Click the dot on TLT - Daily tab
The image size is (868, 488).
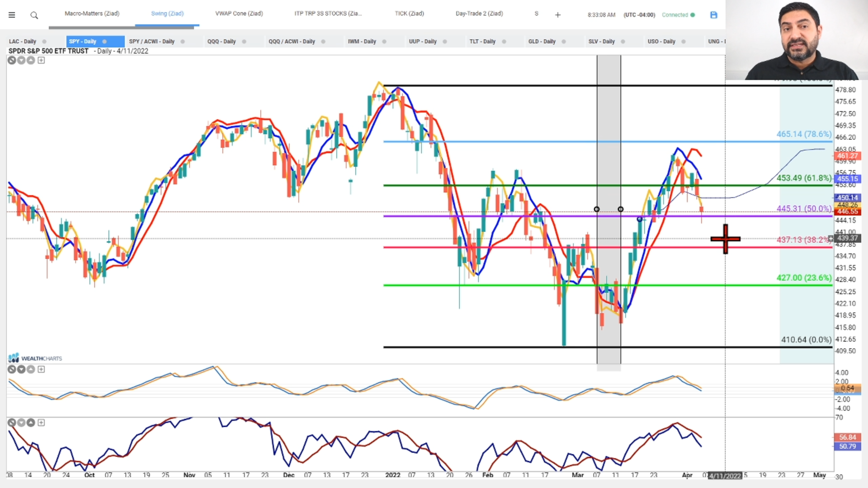pos(504,42)
